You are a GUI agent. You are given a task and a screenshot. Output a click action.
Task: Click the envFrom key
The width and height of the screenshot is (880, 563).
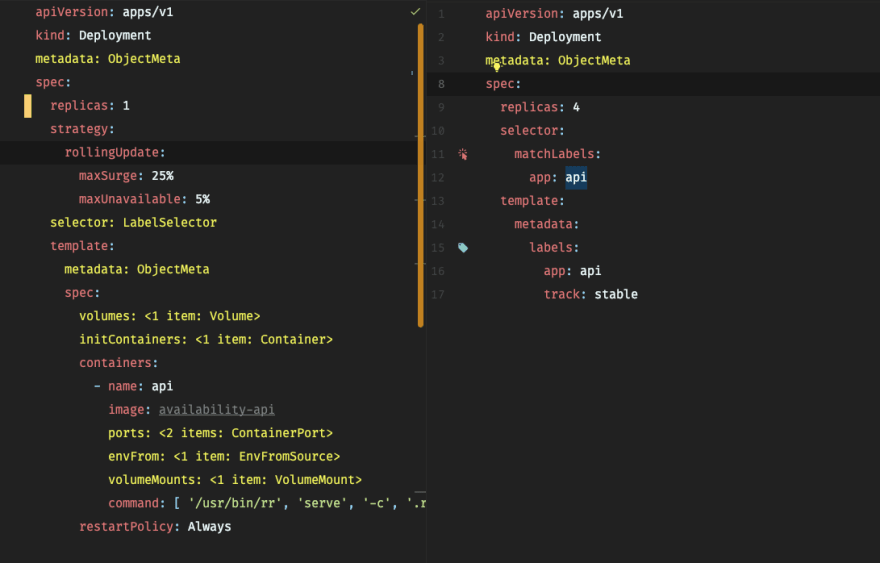pyautogui.click(x=134, y=456)
